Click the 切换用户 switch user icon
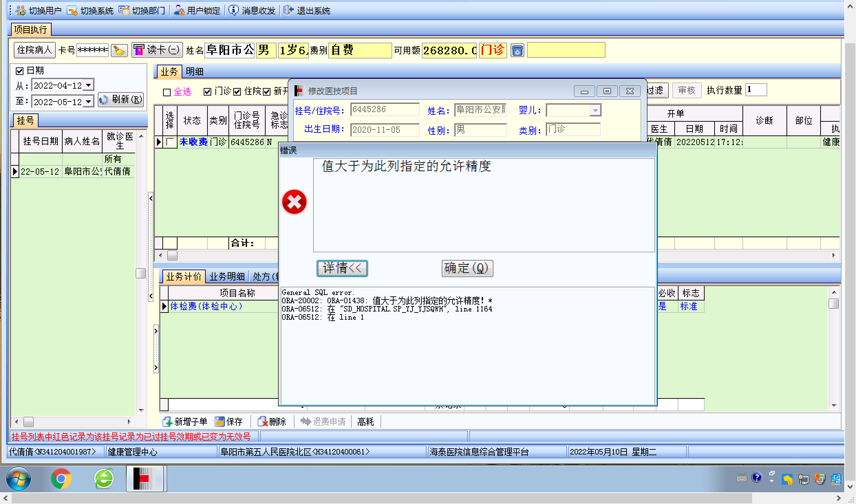 (21, 11)
